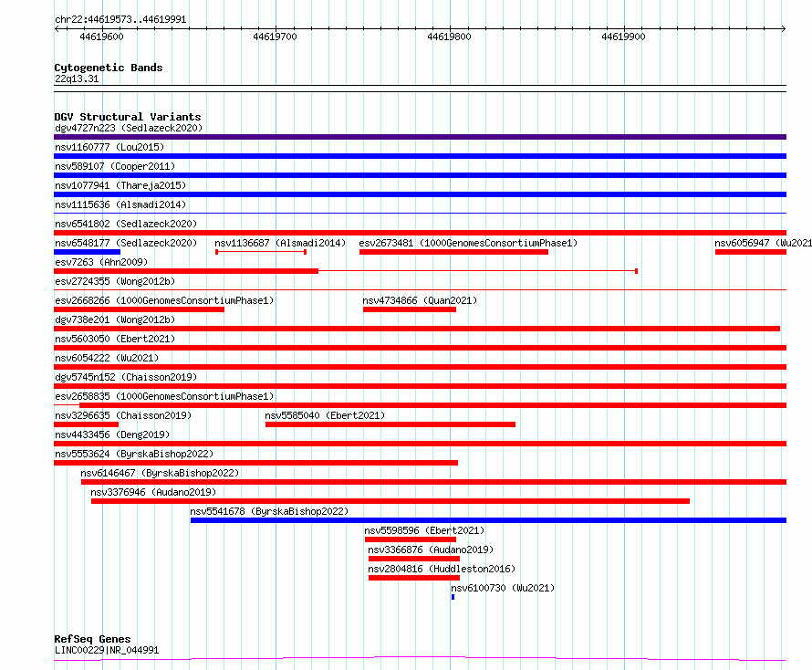Select the red nsv5585040 variant bar
This screenshot has height=670, width=812.
[x=390, y=424]
